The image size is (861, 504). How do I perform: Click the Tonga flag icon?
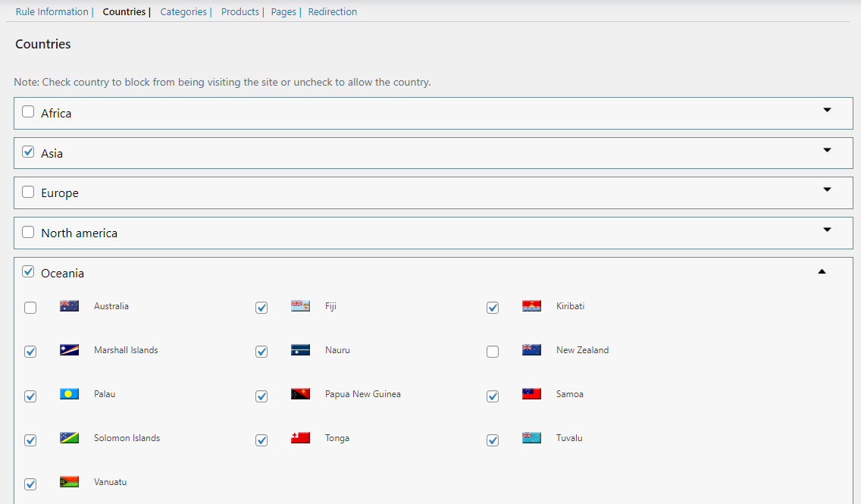click(300, 437)
